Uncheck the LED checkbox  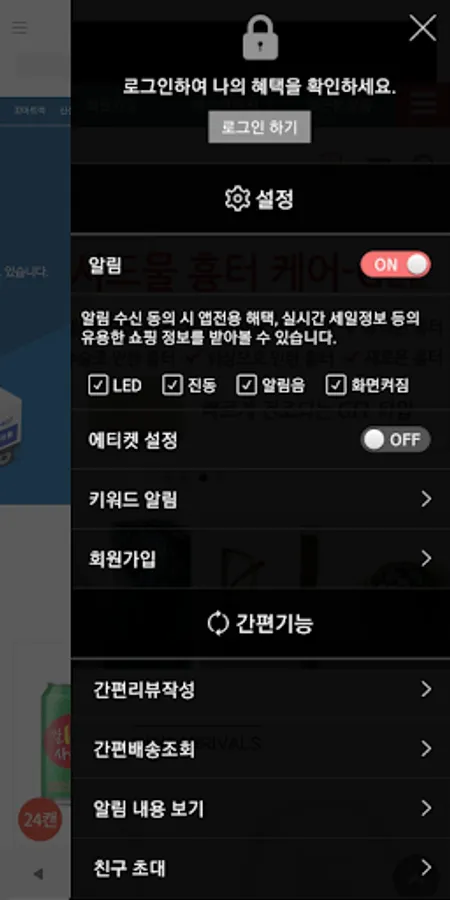[99, 385]
